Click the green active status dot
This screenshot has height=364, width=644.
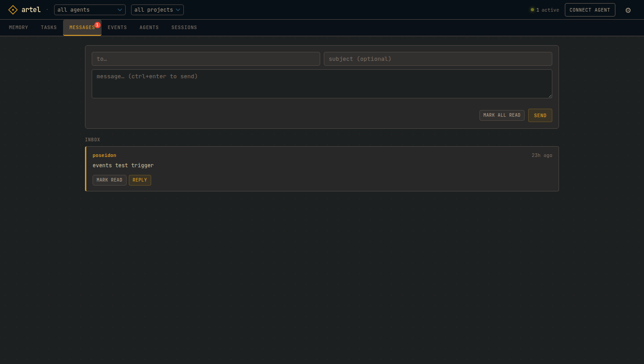532,10
